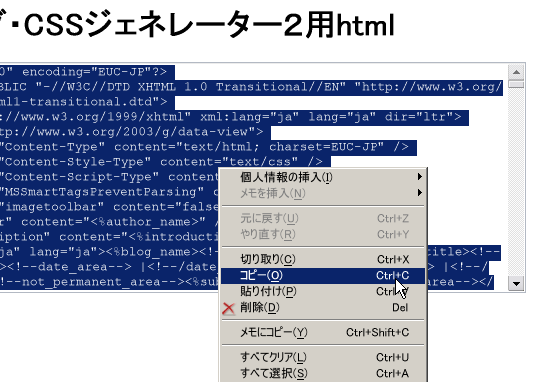Viewport: 550px width, 382px height.
Task: Click the XHTML 1.0 Transitional doctype line
Action: pos(251,87)
